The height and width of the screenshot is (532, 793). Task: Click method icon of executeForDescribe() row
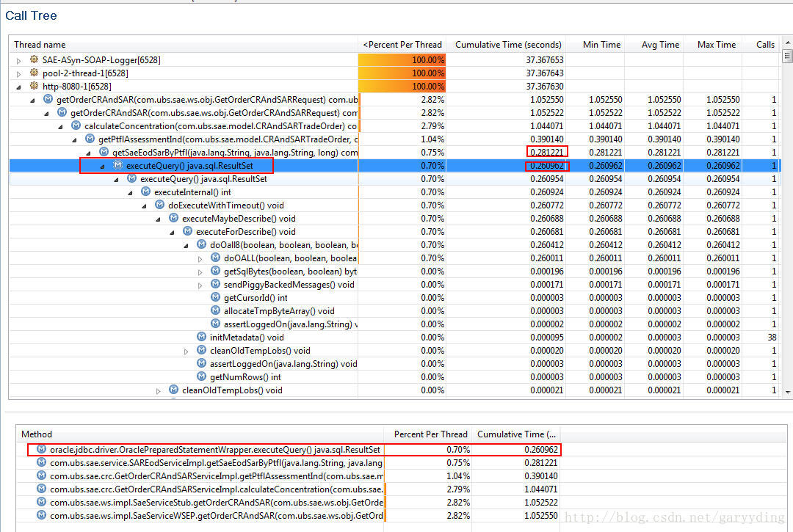point(188,231)
